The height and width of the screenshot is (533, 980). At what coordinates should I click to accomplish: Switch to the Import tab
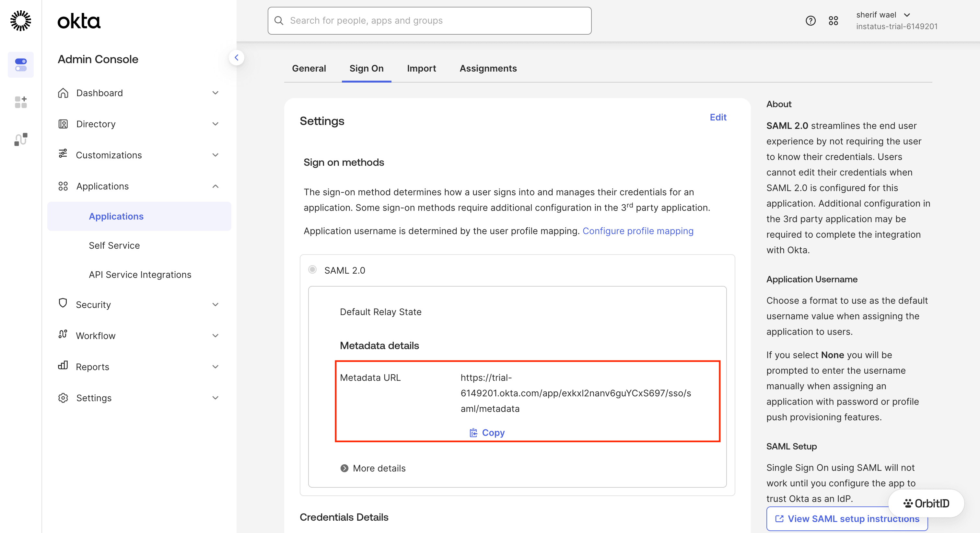[x=421, y=68]
